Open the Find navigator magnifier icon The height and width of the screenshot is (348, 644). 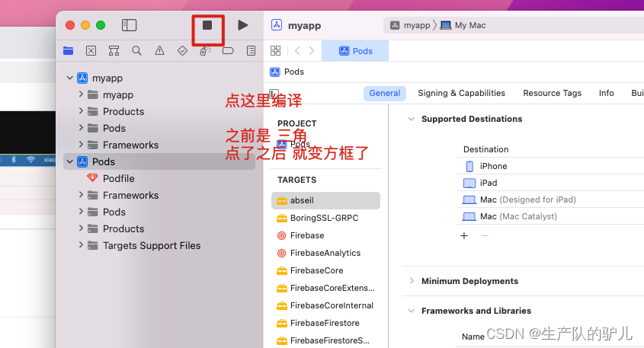(x=136, y=51)
